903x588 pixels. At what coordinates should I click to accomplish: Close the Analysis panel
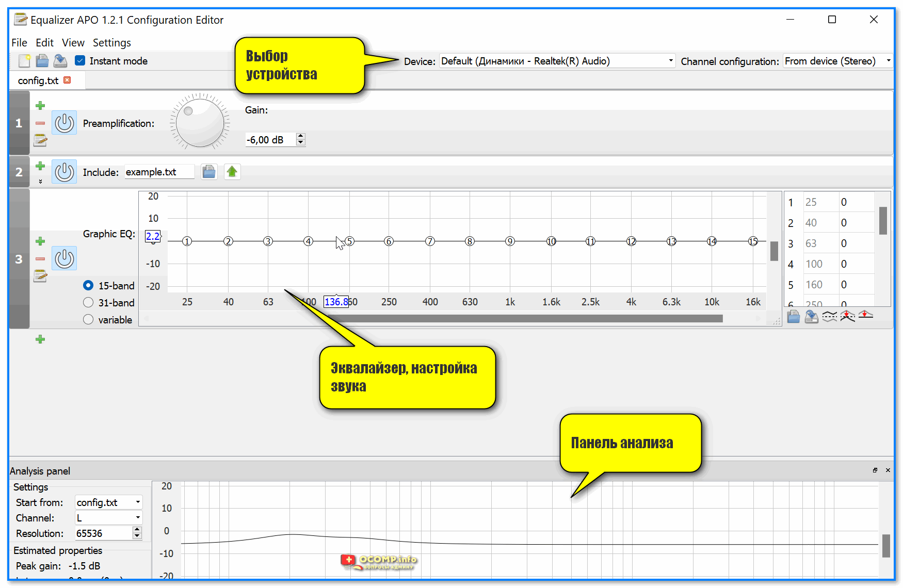pos(888,470)
